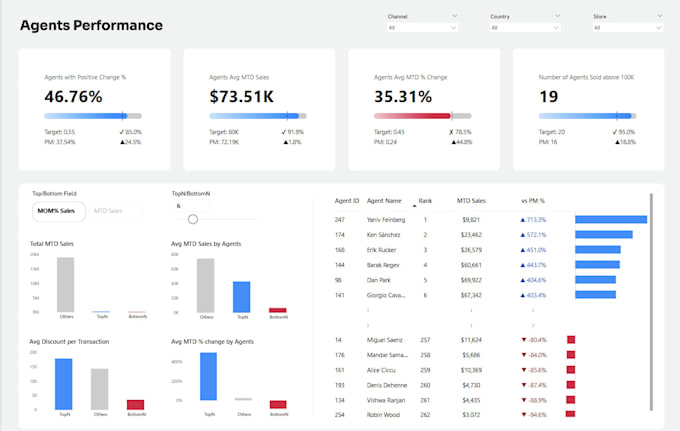The image size is (680, 431).
Task: Click the 46.76% KPI value
Action: pyautogui.click(x=73, y=97)
